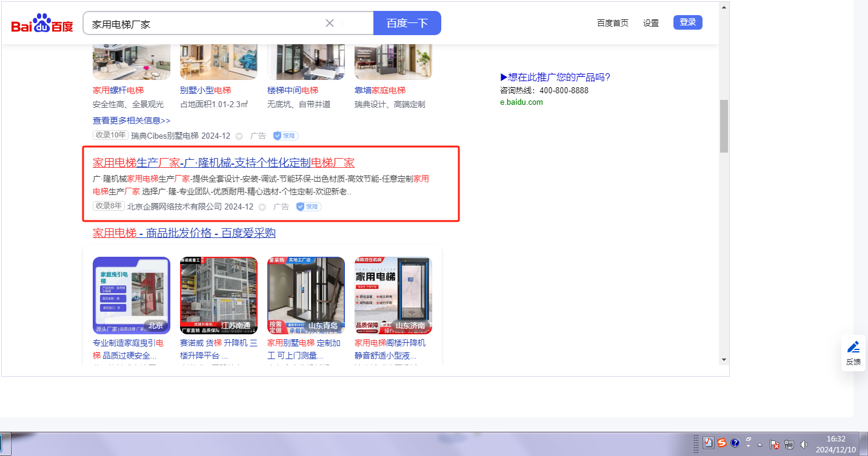Go to 百度首页

(613, 23)
